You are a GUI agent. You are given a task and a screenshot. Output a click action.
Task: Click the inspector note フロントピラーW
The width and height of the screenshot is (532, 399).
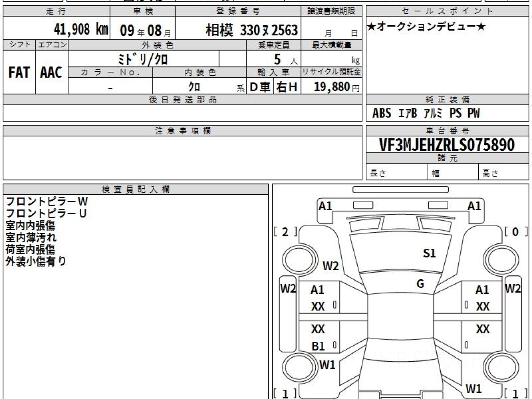(x=47, y=202)
